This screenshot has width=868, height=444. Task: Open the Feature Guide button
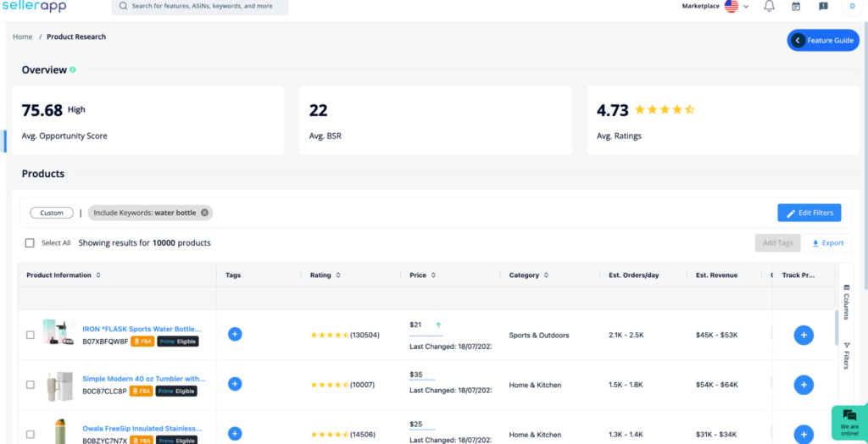tap(824, 41)
